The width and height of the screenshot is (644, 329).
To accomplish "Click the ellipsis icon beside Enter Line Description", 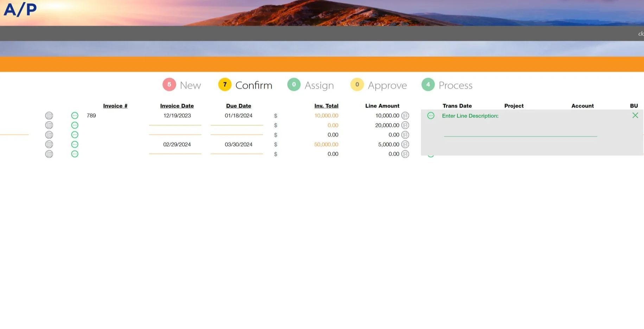I will [x=431, y=115].
